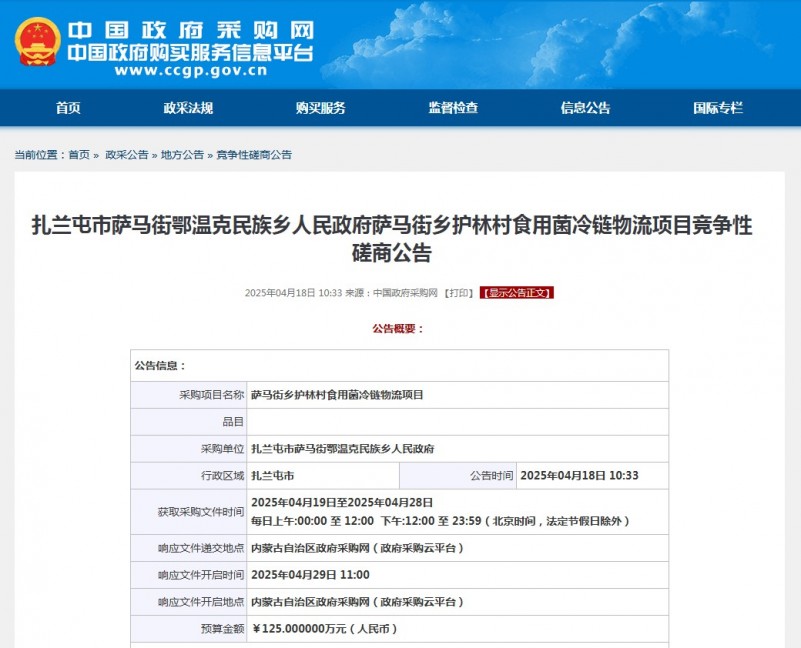The width and height of the screenshot is (801, 648).
Task: Open the 国际专栏 navigation item
Action: (718, 108)
